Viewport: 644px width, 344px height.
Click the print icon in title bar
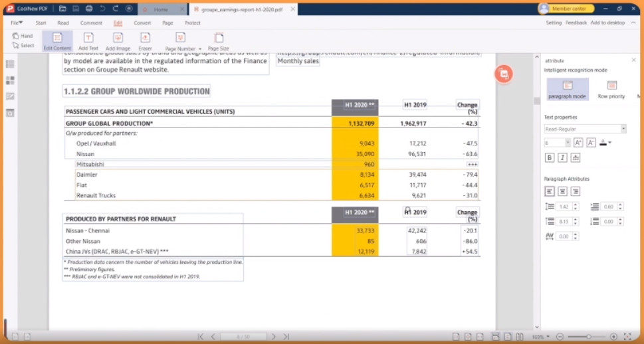click(x=89, y=9)
